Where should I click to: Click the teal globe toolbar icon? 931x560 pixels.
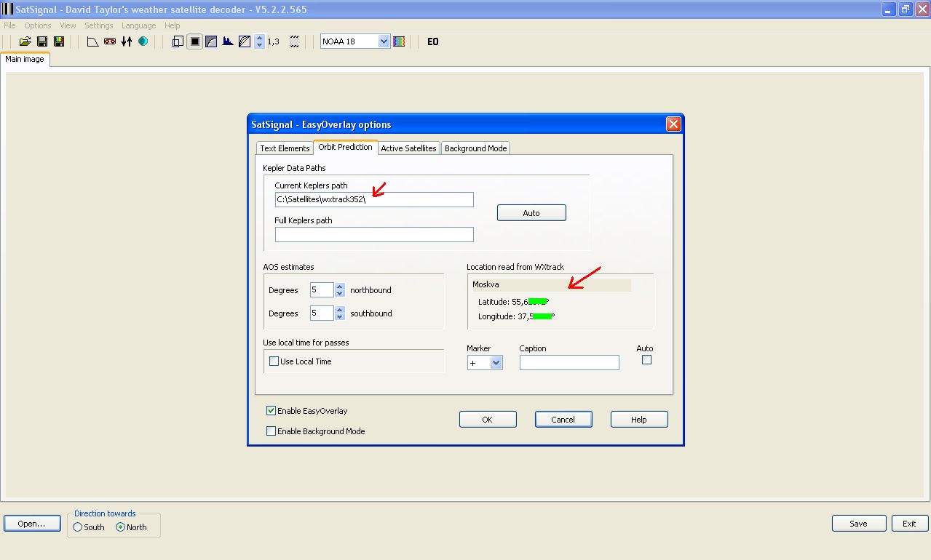143,41
